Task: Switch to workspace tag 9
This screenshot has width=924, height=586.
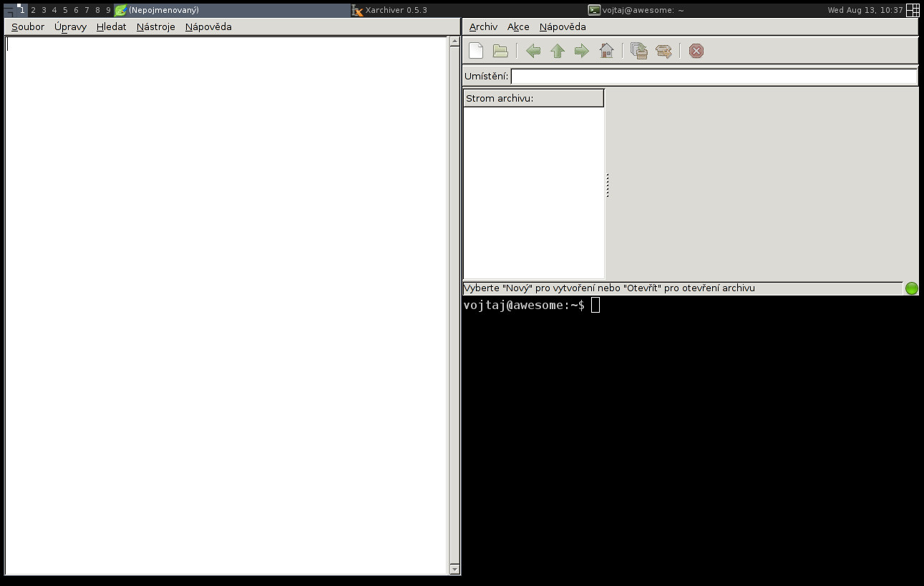Action: pyautogui.click(x=108, y=10)
